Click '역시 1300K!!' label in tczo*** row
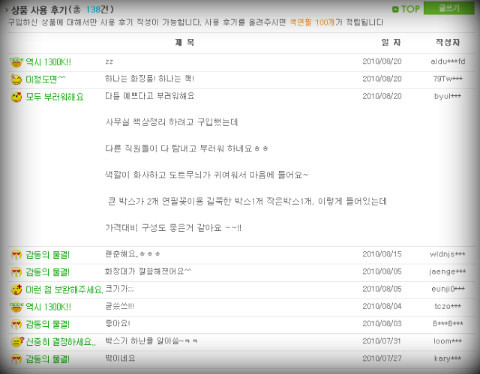 [x=48, y=307]
